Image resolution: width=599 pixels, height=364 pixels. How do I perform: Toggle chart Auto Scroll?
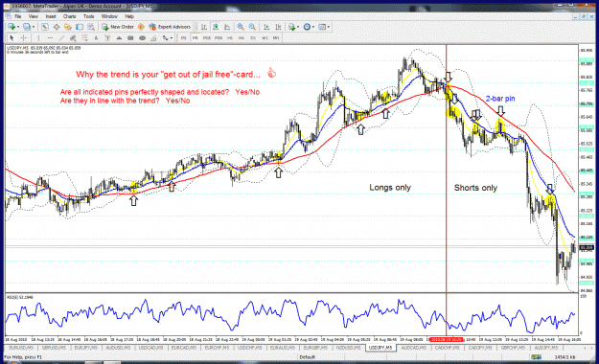pos(266,27)
